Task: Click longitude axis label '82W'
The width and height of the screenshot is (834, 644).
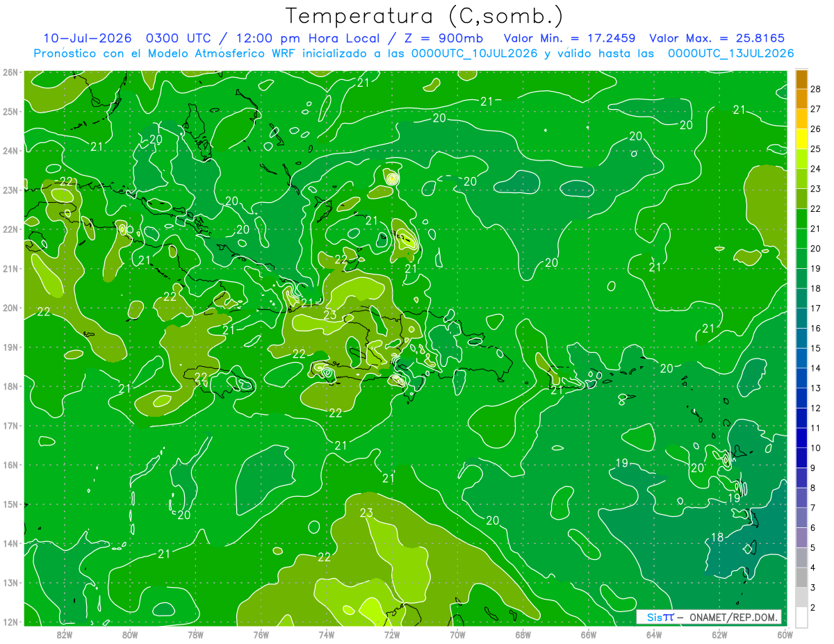Action: tap(65, 634)
